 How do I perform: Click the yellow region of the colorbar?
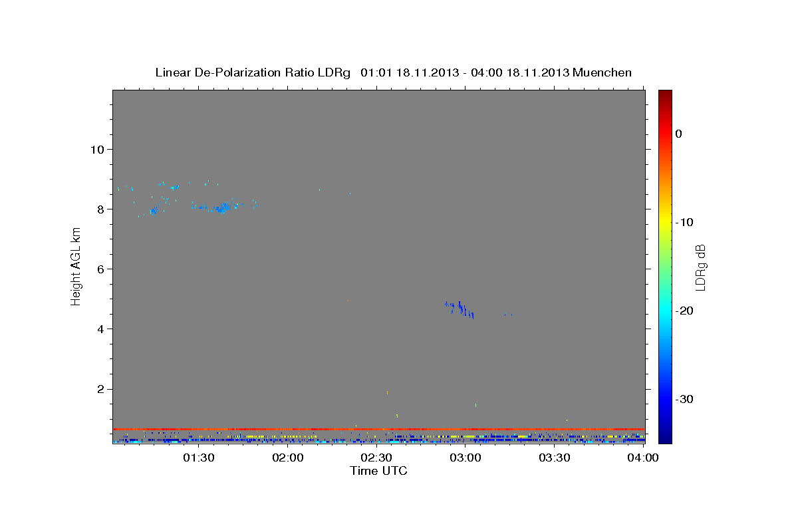point(665,219)
